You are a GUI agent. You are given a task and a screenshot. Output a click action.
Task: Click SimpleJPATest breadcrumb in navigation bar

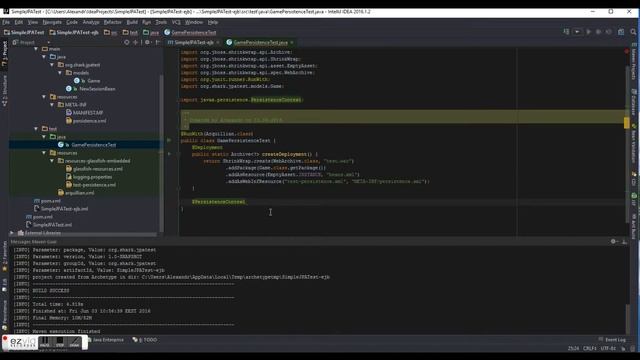[24, 32]
